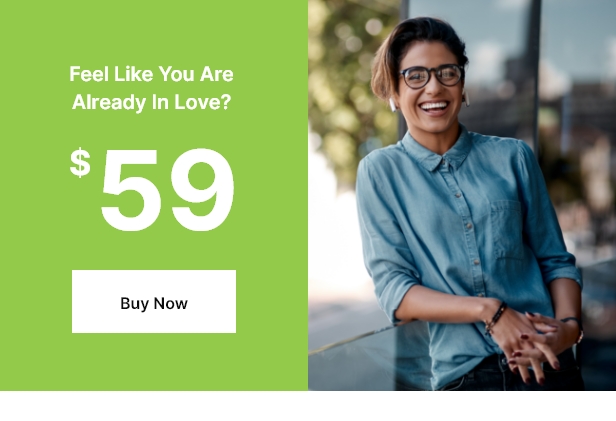
Task: Click the dollar sign symbol
Action: pos(80,163)
